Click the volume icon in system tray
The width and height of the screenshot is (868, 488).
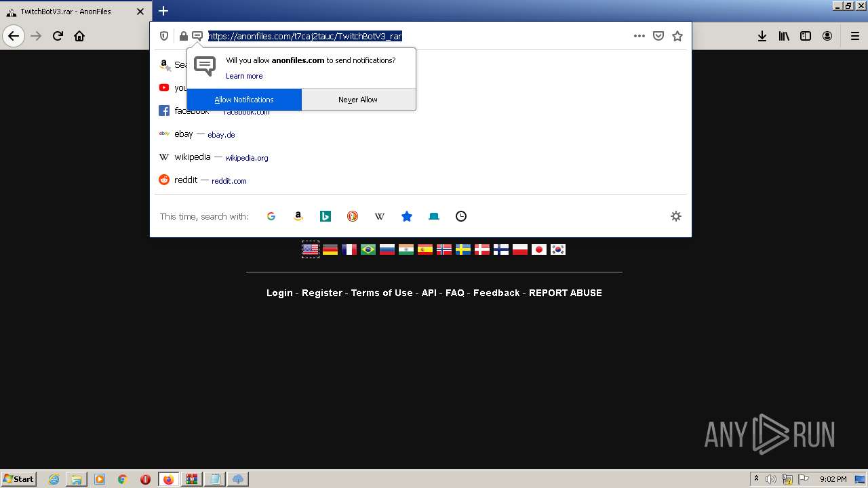(771, 479)
